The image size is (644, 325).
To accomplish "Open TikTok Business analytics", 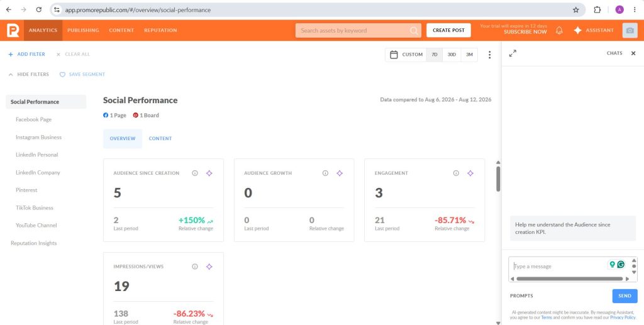I will point(35,207).
